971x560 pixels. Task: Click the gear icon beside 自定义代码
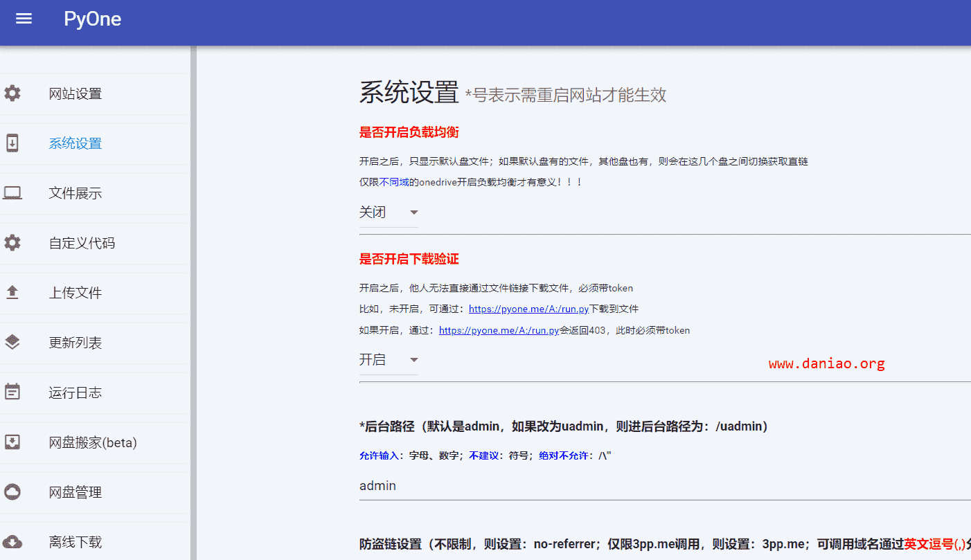pos(12,243)
